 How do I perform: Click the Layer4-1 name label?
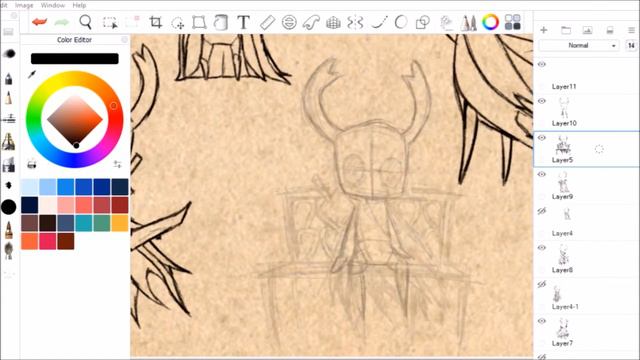coord(565,307)
